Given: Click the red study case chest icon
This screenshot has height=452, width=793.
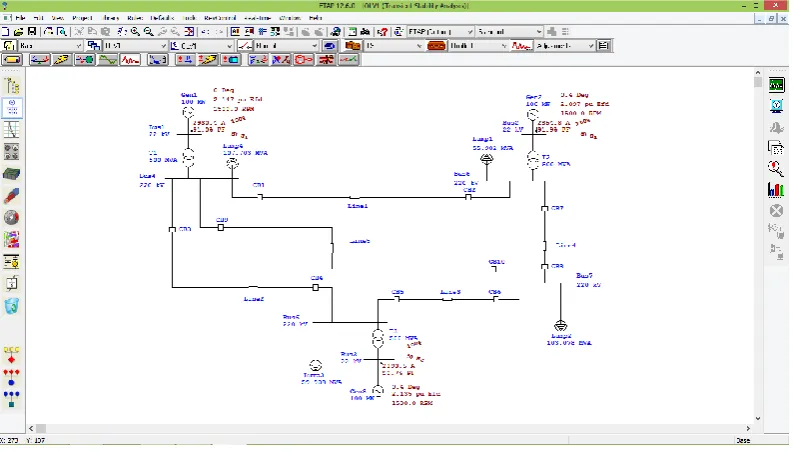Looking at the screenshot, I should [436, 46].
